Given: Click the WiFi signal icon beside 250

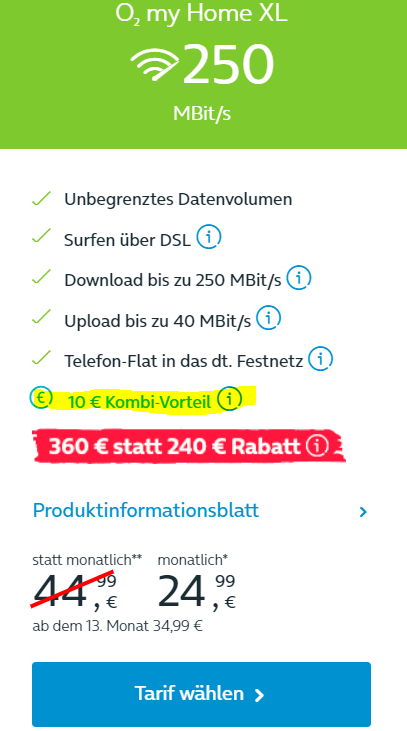Looking at the screenshot, I should (x=154, y=65).
